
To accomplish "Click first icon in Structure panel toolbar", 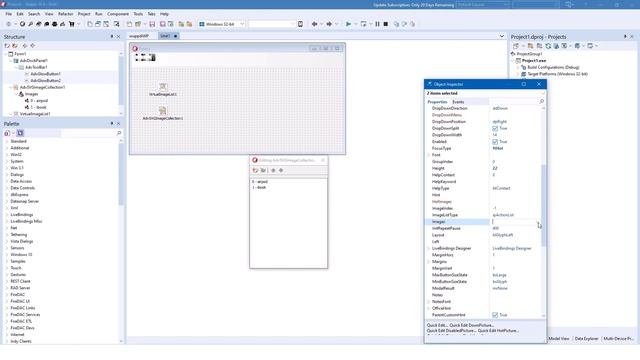I will tap(7, 46).
